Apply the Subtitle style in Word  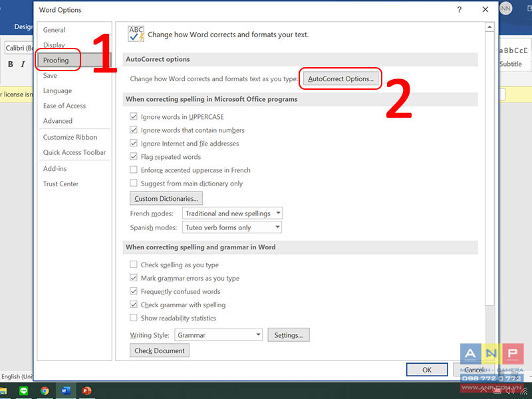[510, 64]
